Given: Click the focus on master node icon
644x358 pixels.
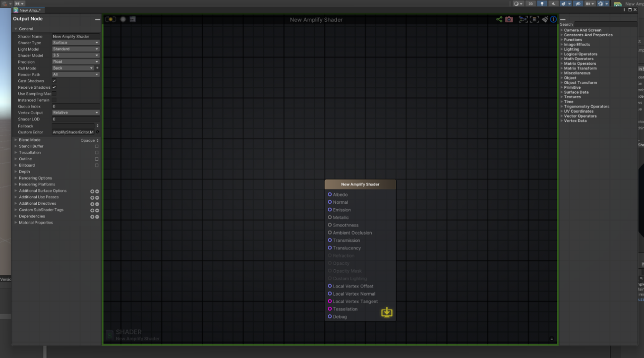Looking at the screenshot, I should tap(534, 19).
